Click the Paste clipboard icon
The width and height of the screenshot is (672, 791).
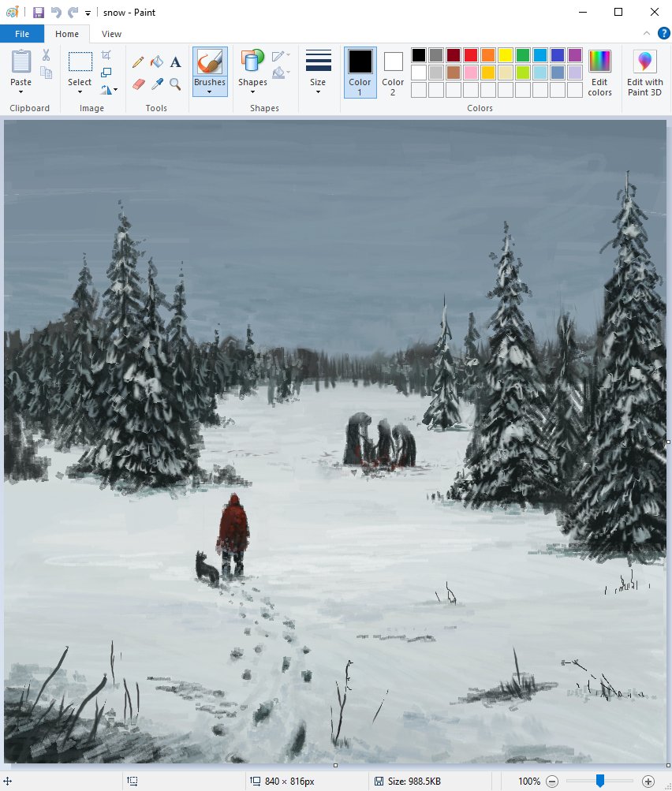coord(21,62)
